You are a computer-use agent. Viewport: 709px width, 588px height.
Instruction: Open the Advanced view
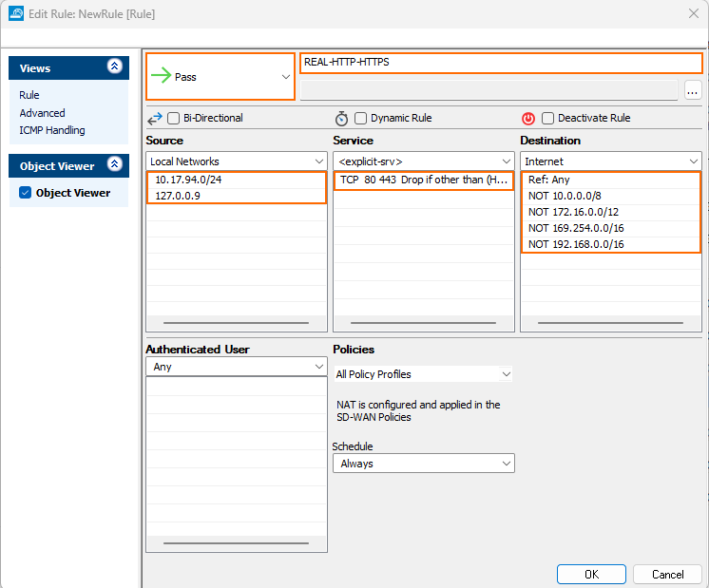[43, 113]
